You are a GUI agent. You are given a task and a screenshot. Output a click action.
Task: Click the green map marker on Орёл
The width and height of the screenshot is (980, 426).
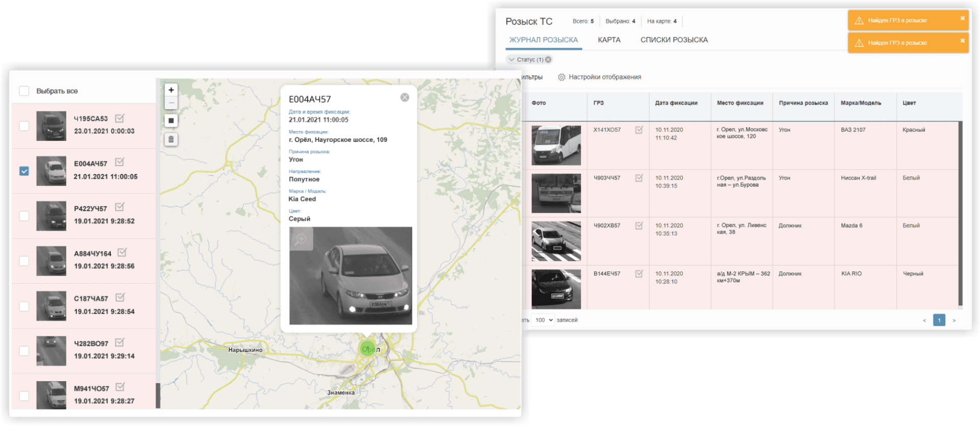(x=367, y=349)
